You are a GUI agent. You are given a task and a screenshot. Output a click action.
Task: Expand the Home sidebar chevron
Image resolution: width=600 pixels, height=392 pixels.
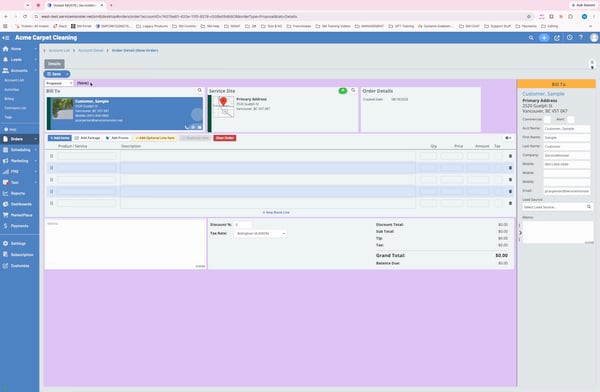(x=36, y=49)
